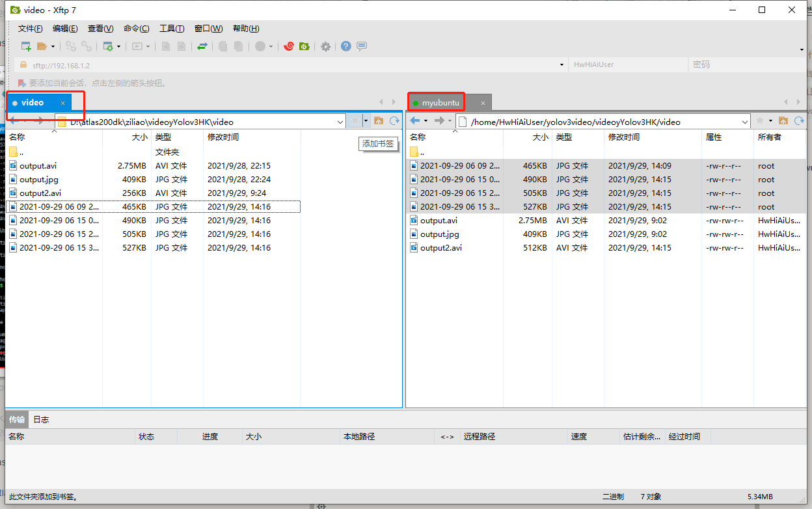Launch Xshell via the red swirl toolbar icon
The width and height of the screenshot is (812, 509).
(x=288, y=46)
